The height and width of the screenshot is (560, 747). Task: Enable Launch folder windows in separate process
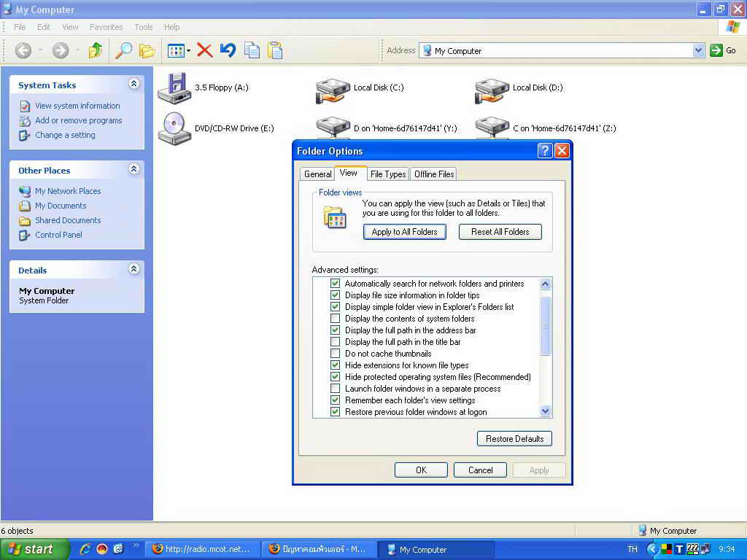click(x=336, y=389)
